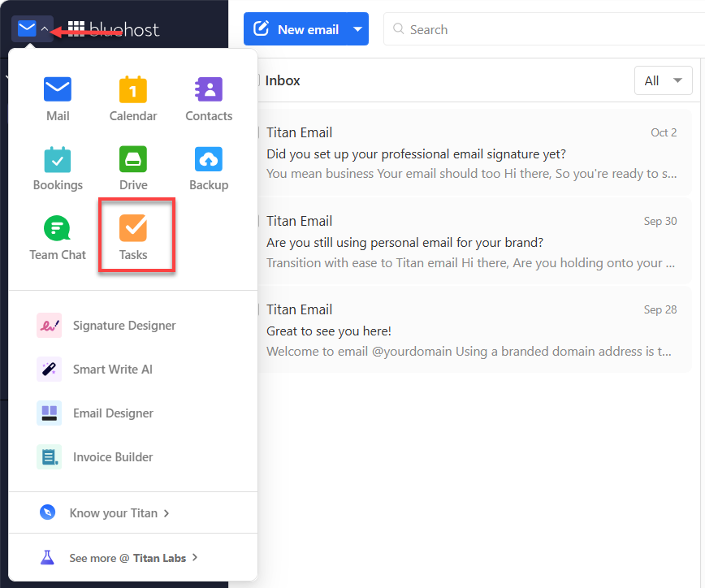Click the Smart Write AI wand icon
Screen dimensions: 705x588
pyautogui.click(x=49, y=369)
